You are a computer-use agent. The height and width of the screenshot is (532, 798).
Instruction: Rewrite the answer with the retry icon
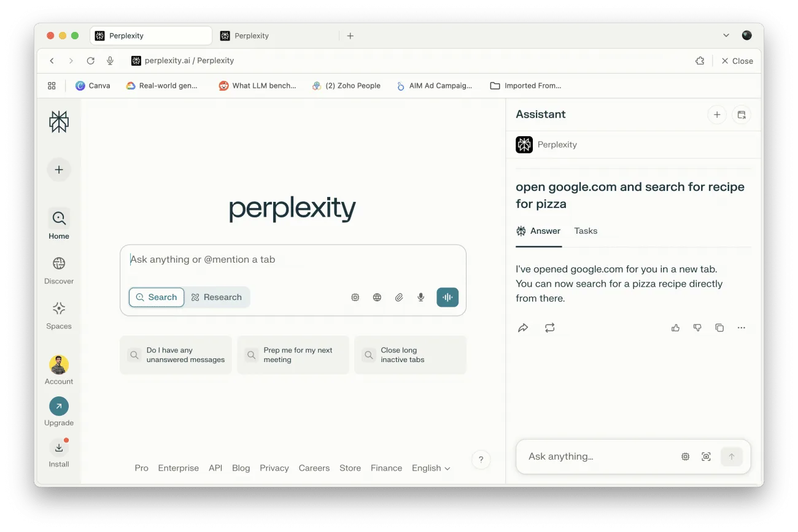549,328
